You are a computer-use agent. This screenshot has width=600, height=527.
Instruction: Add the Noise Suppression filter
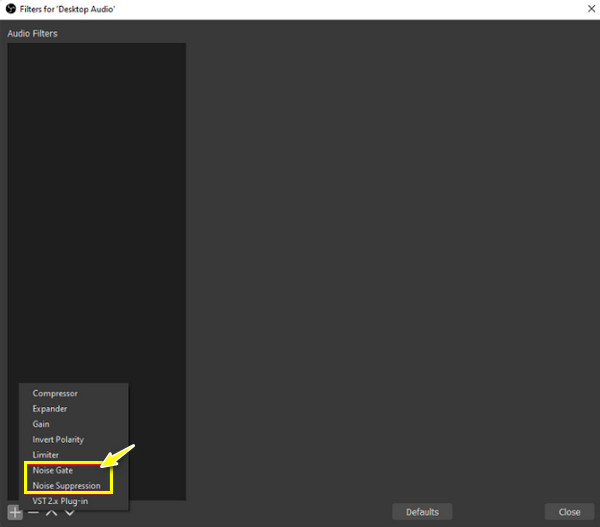click(66, 485)
